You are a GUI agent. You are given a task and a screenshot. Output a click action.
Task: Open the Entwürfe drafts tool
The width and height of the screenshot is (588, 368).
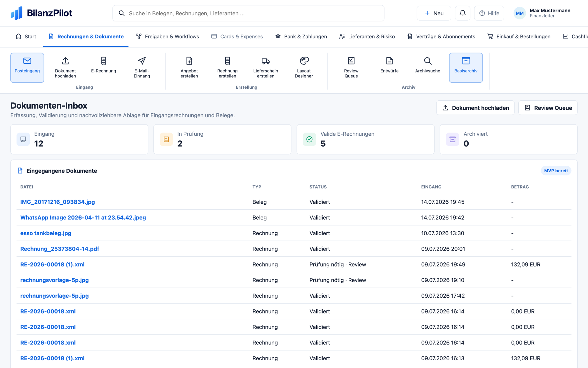point(389,67)
